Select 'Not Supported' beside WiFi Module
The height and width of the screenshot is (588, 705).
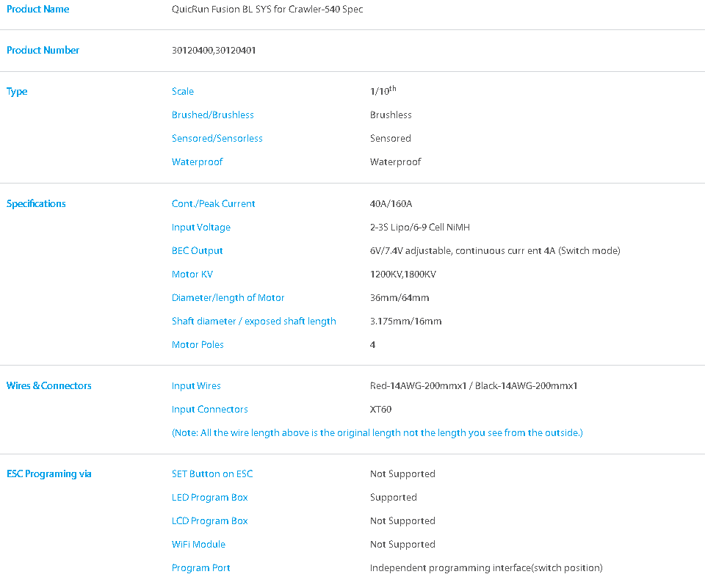click(402, 545)
